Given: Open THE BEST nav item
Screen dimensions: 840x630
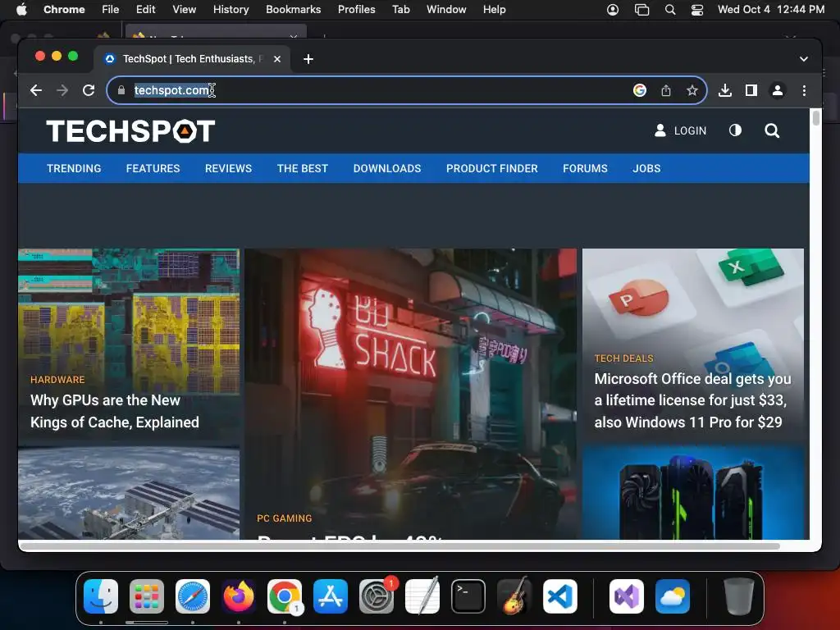Looking at the screenshot, I should [303, 168].
